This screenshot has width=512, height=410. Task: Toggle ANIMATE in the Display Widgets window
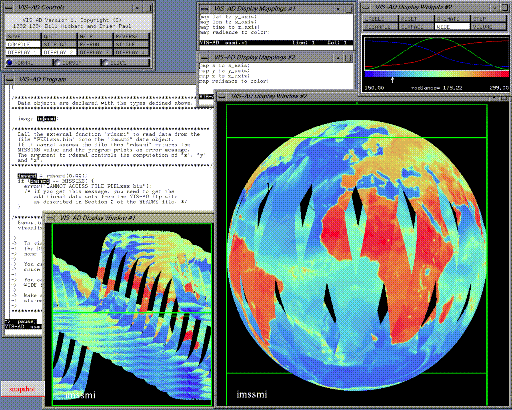(452, 19)
